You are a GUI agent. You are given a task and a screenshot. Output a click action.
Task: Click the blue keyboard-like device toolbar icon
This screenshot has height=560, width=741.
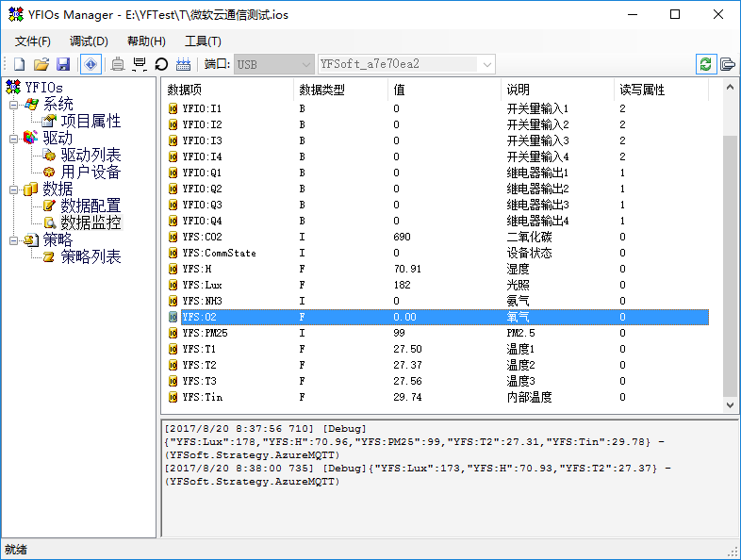183,64
